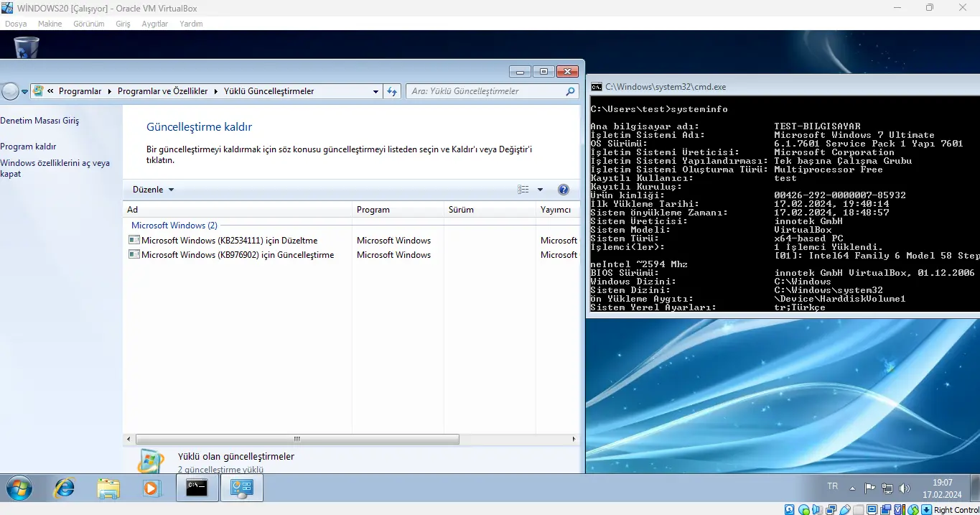
Task: Click VirtualBox recording status icon
Action: 886,509
